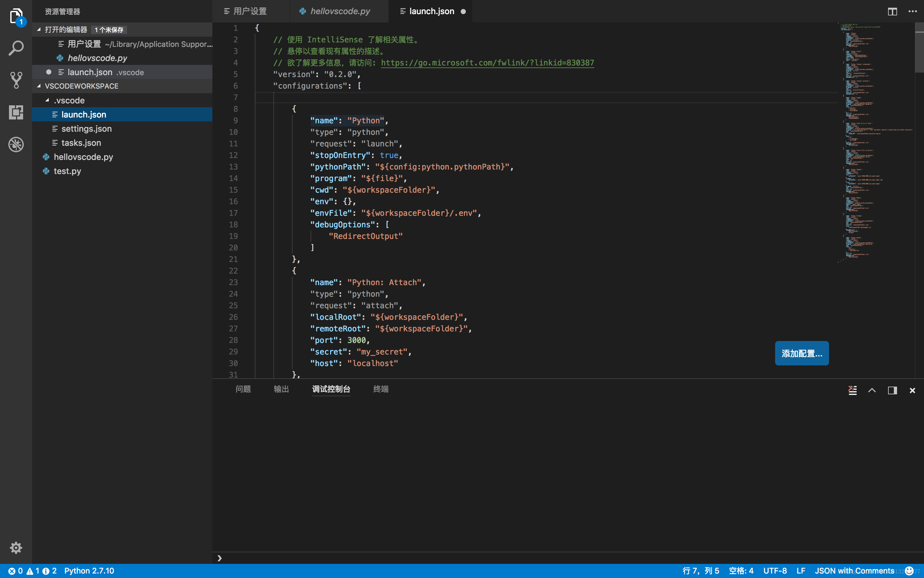Click the "stopOnEntry" key on line 12
Image resolution: width=924 pixels, height=578 pixels.
(x=340, y=155)
